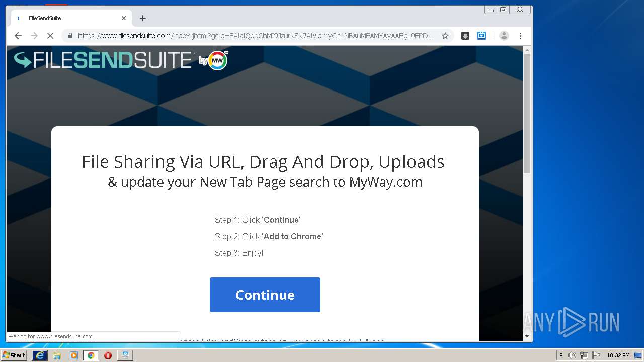Click the MW MyWay logo badge
The height and width of the screenshot is (362, 644).
(x=217, y=60)
